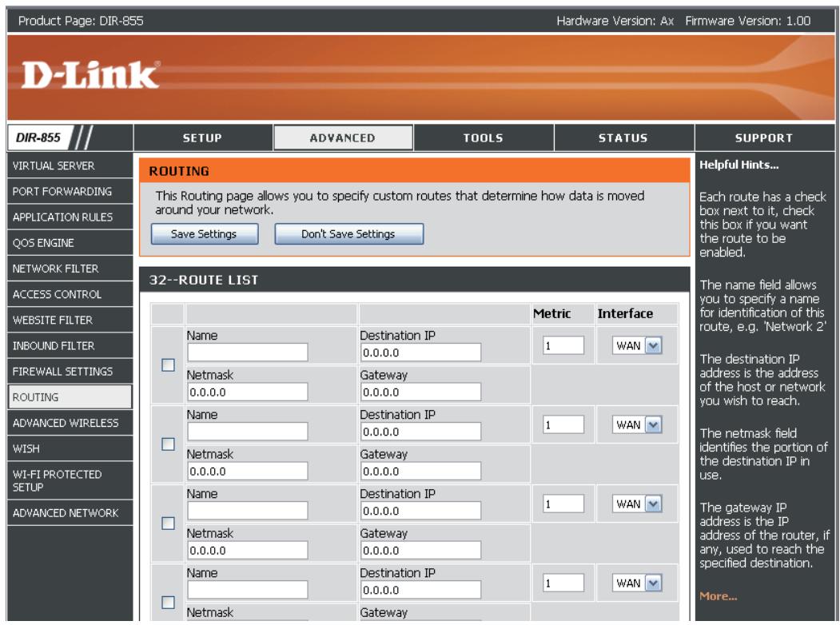Click the DIR-855 model label
This screenshot has height=625, width=840.
point(38,137)
